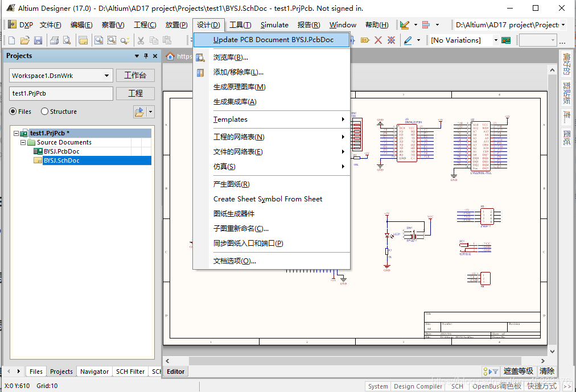Choose Update PCB Document BYSJ.PcbDoc menu item
The width and height of the screenshot is (576, 392).
point(273,40)
